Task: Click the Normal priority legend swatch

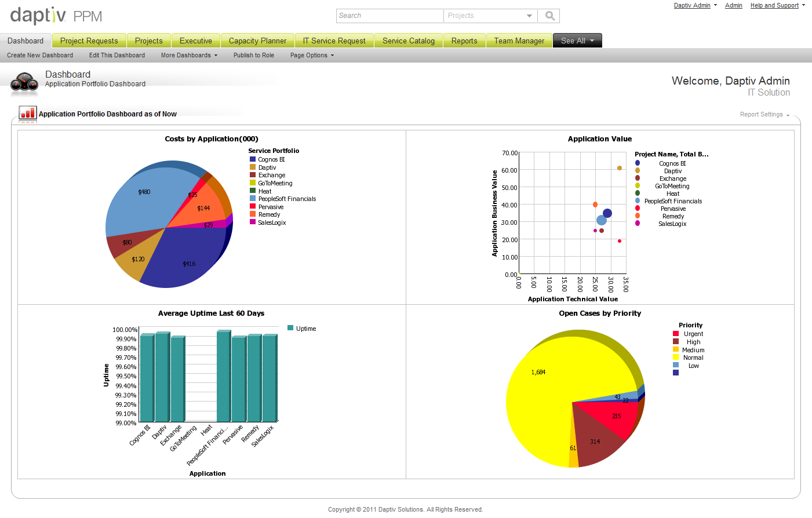Action: click(x=676, y=357)
